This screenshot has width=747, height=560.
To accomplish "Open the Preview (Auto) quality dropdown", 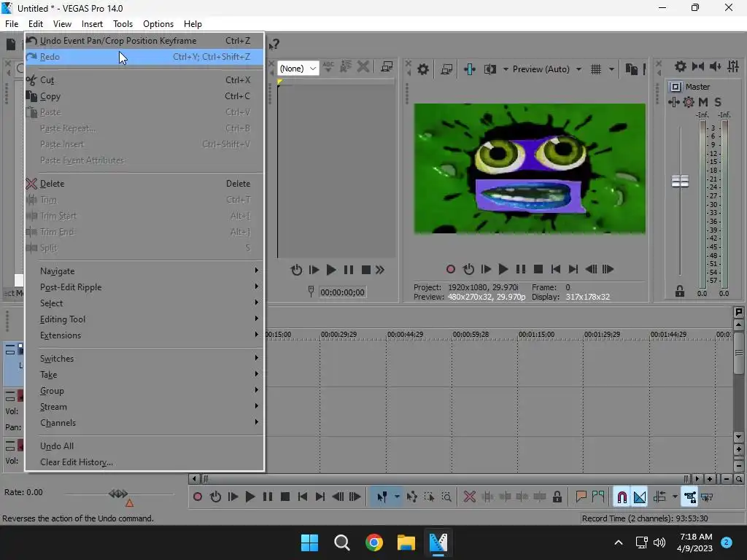I will (x=547, y=69).
